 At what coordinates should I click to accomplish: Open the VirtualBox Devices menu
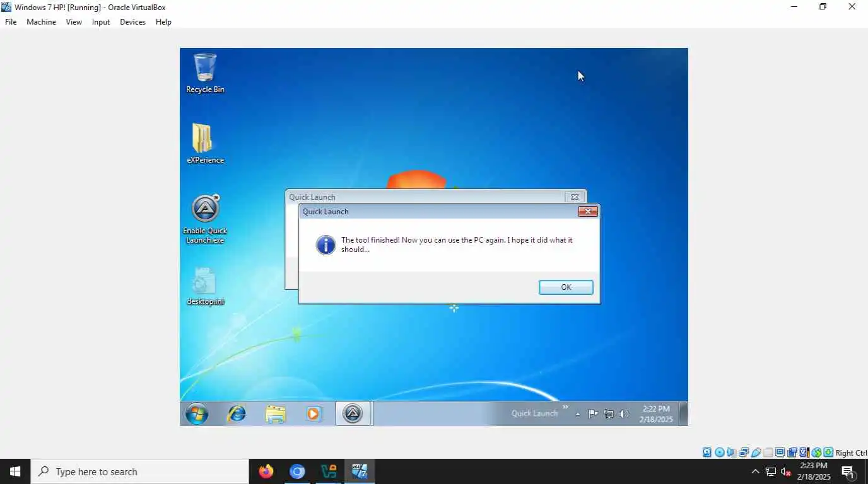132,22
